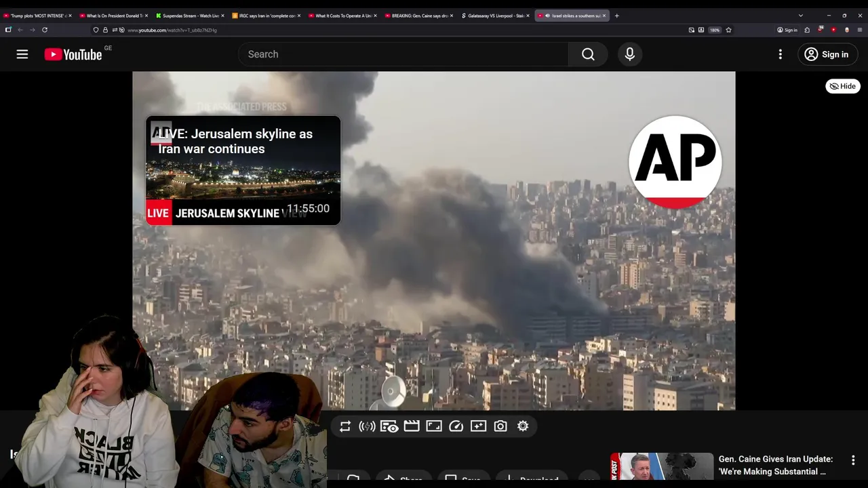Open the browser extensions icon

pos(807,30)
